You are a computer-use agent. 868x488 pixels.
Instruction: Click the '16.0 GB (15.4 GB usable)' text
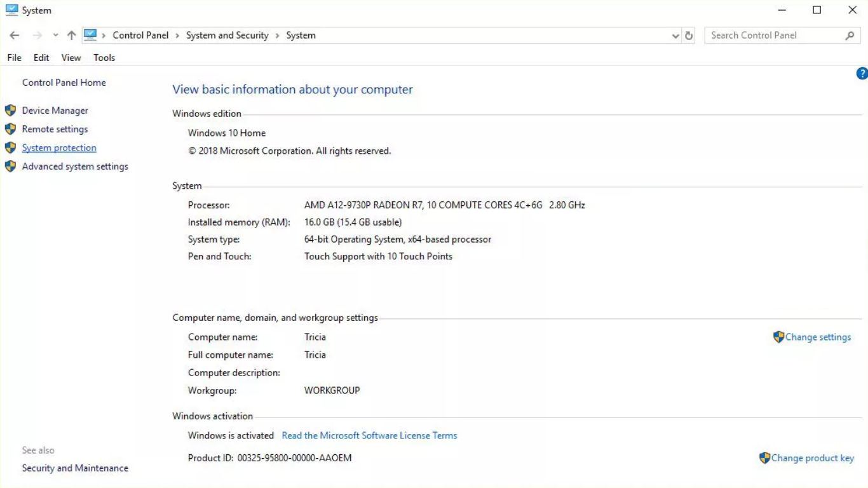(353, 222)
